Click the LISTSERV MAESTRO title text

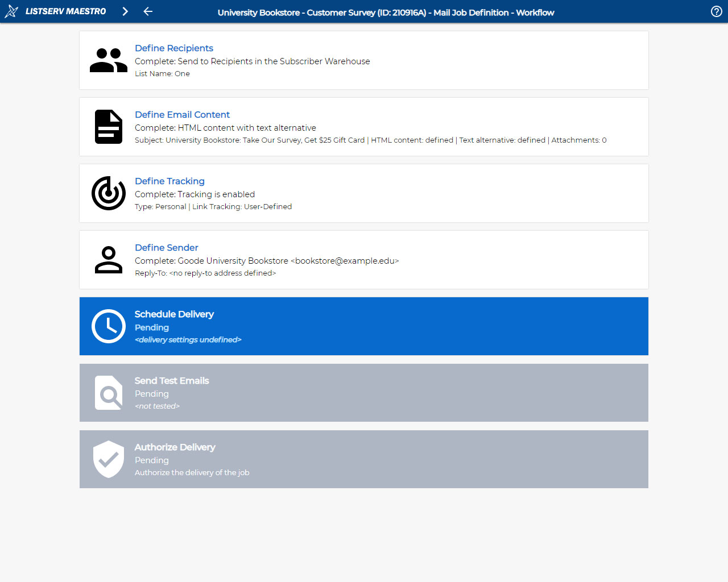tap(65, 11)
